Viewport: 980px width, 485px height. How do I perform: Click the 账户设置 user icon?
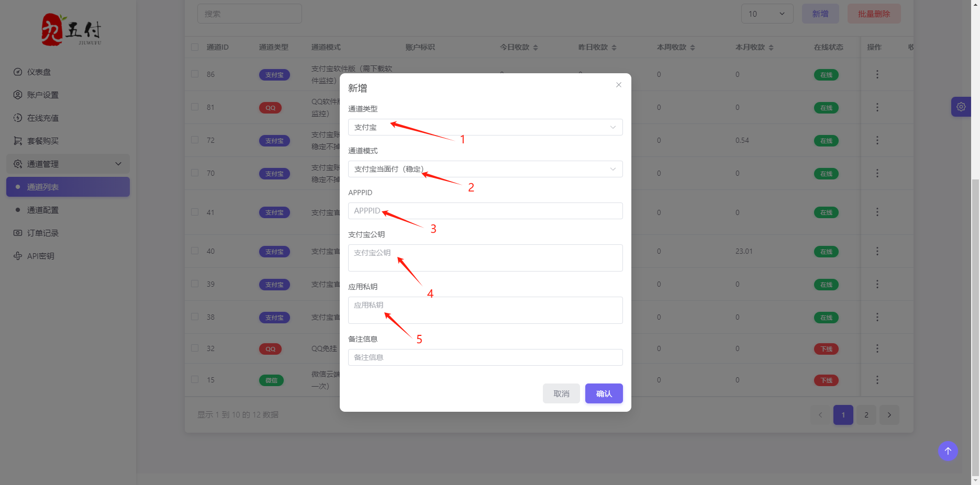[18, 95]
